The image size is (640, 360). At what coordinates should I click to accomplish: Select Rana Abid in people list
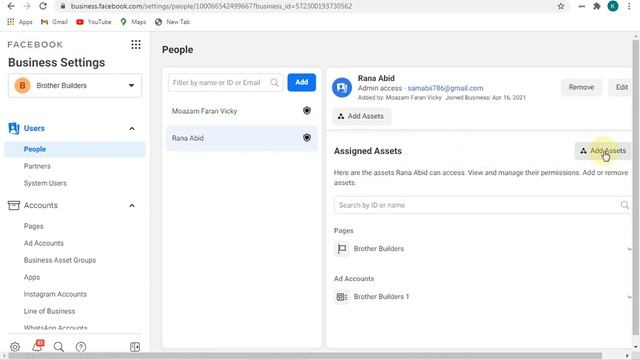(242, 138)
